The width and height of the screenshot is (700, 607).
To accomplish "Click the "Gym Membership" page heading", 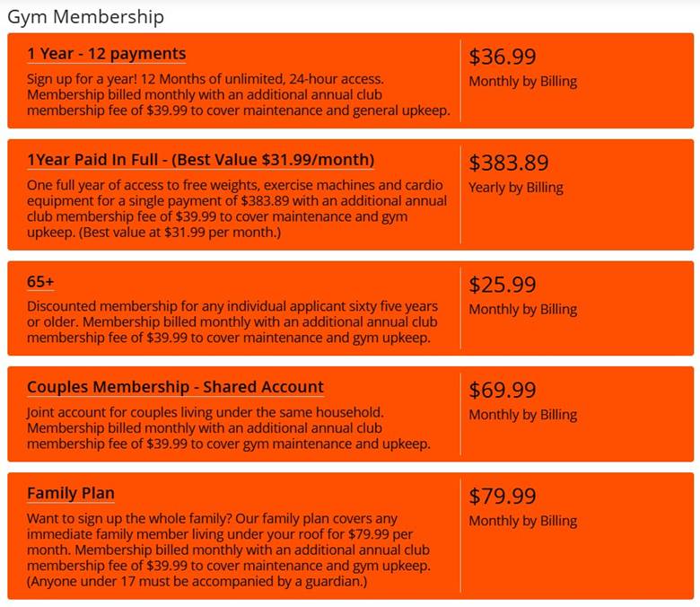I will point(85,16).
